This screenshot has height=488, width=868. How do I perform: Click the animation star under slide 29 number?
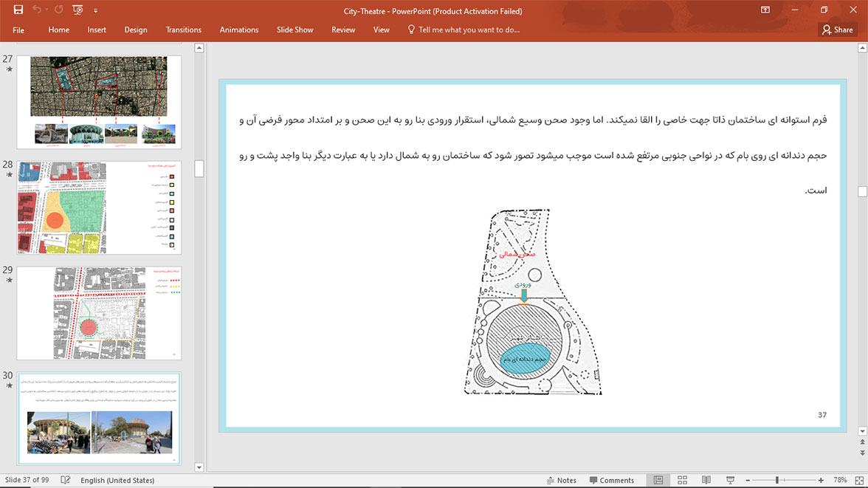click(9, 281)
